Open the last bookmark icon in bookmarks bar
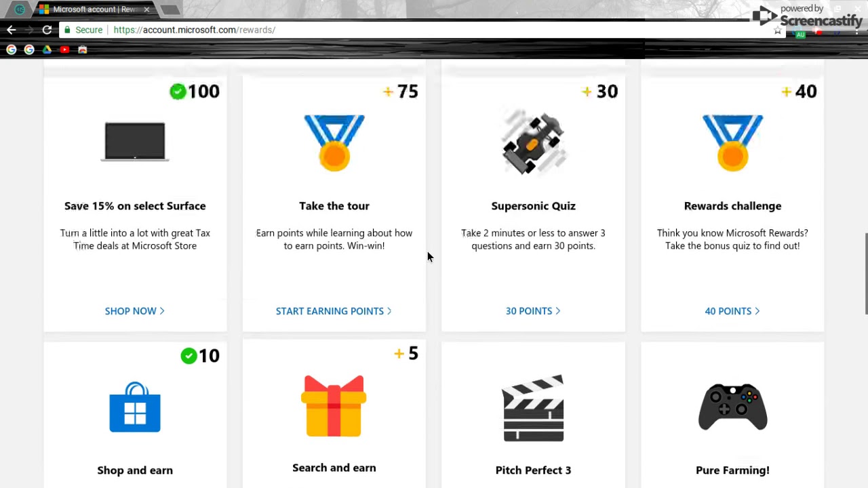This screenshot has height=488, width=868. [83, 49]
